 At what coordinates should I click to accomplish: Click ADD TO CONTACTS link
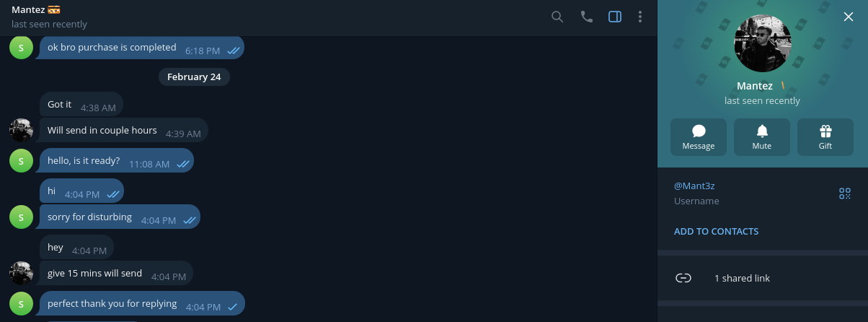coord(716,232)
